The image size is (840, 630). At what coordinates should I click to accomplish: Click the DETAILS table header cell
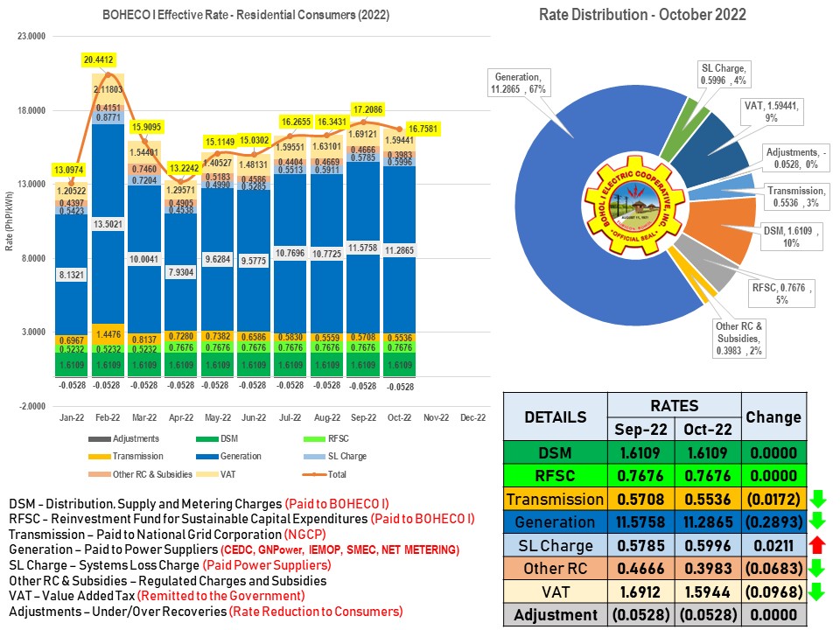click(x=556, y=417)
